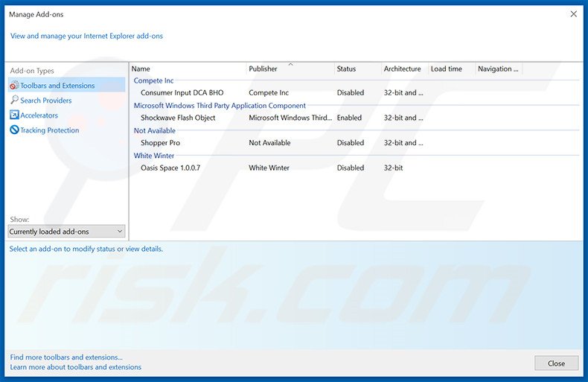The height and width of the screenshot is (382, 588).
Task: Select the Shockwave Flash Object entry
Action: coord(178,118)
